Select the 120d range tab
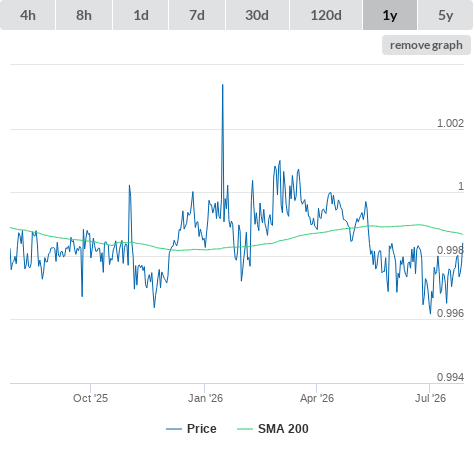This screenshot has width=474, height=455. (x=326, y=15)
